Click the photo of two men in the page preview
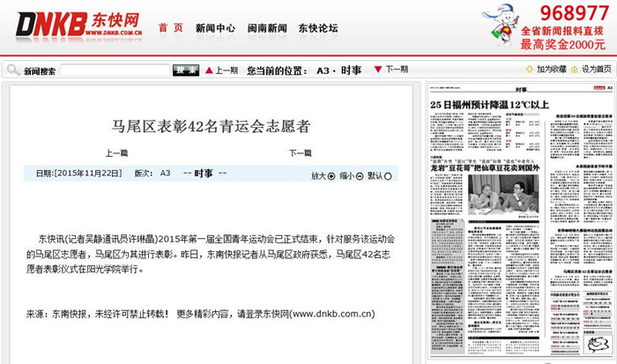Image resolution: width=617 pixels, height=364 pixels. [503, 195]
